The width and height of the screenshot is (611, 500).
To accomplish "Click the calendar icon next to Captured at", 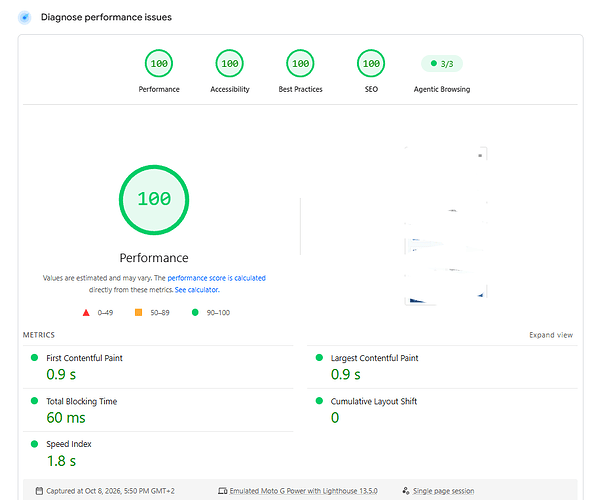I will pos(39,491).
